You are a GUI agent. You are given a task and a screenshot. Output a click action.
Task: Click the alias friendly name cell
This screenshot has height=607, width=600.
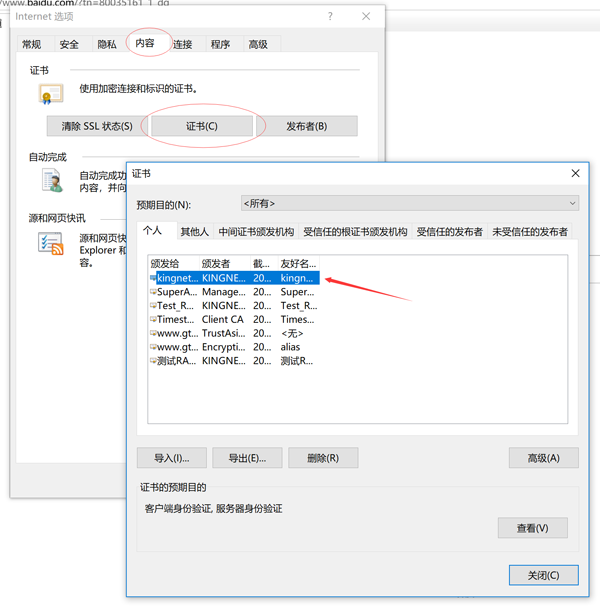(x=290, y=347)
